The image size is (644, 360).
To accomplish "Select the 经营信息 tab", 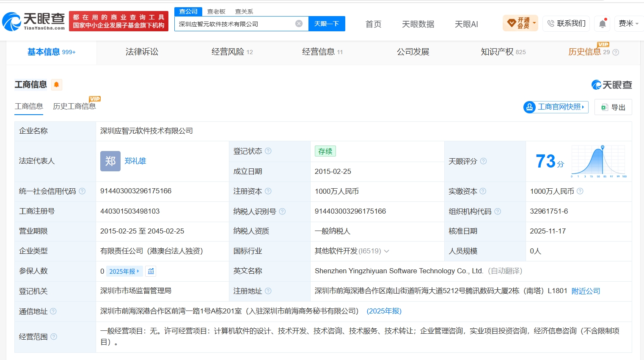I will tap(322, 52).
